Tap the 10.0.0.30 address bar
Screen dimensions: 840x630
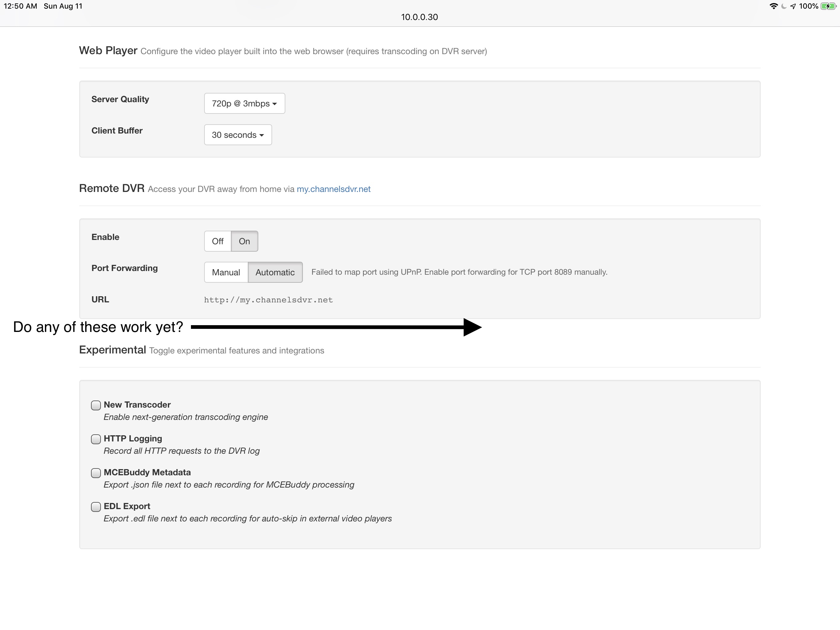[419, 17]
